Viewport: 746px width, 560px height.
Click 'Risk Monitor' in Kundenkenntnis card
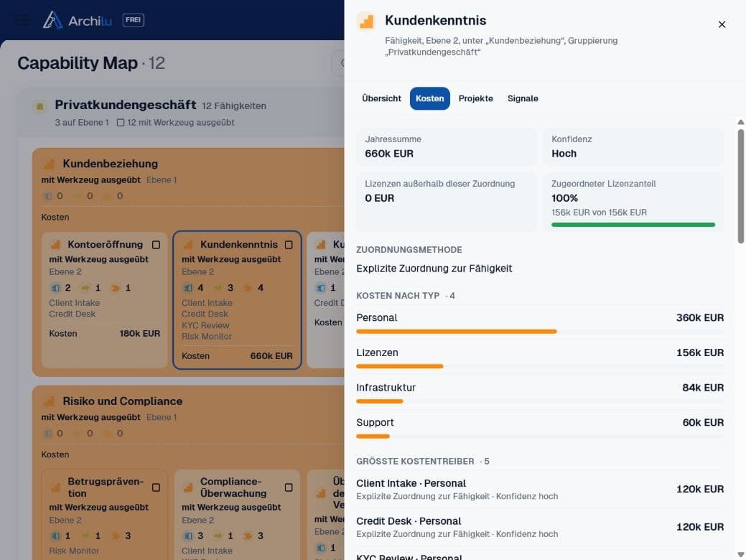click(x=207, y=337)
